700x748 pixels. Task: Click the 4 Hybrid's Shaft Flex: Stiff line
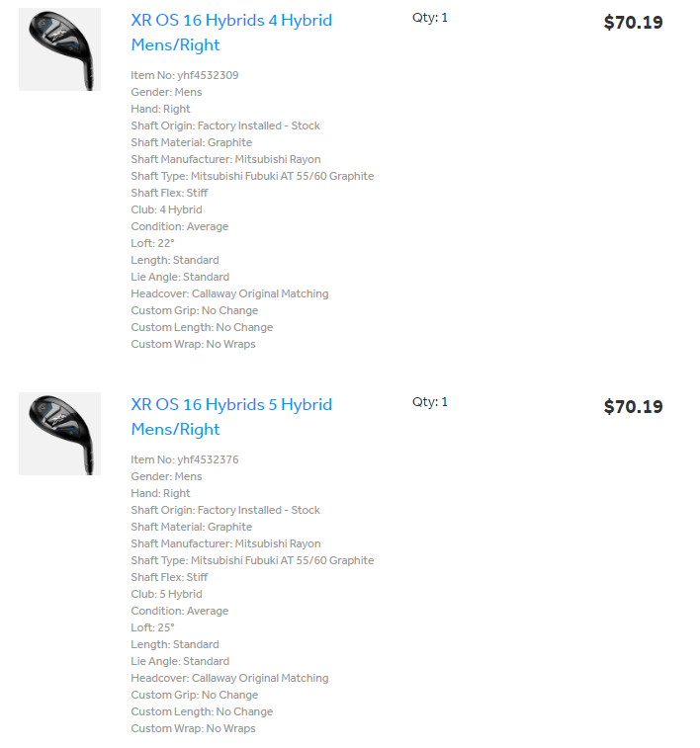tap(169, 193)
